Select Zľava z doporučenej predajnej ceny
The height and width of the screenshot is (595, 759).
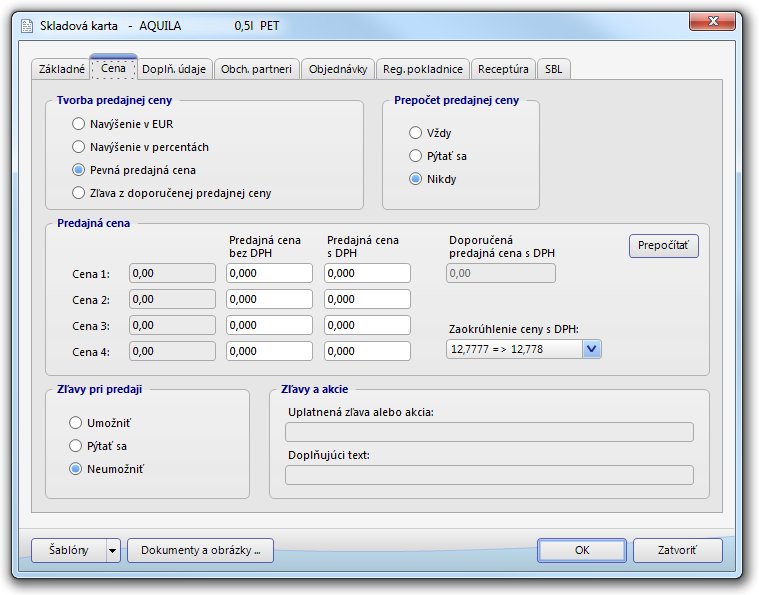[x=79, y=193]
